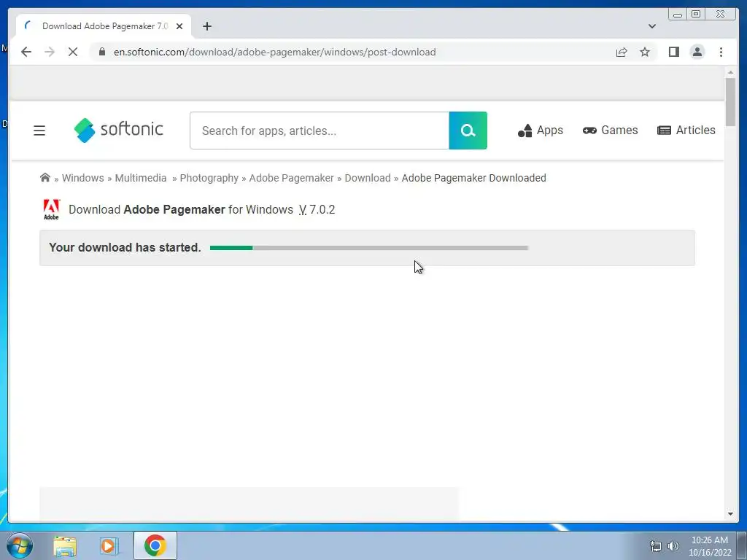Open the Games section
Screen dimensions: 747x560
pos(610,130)
